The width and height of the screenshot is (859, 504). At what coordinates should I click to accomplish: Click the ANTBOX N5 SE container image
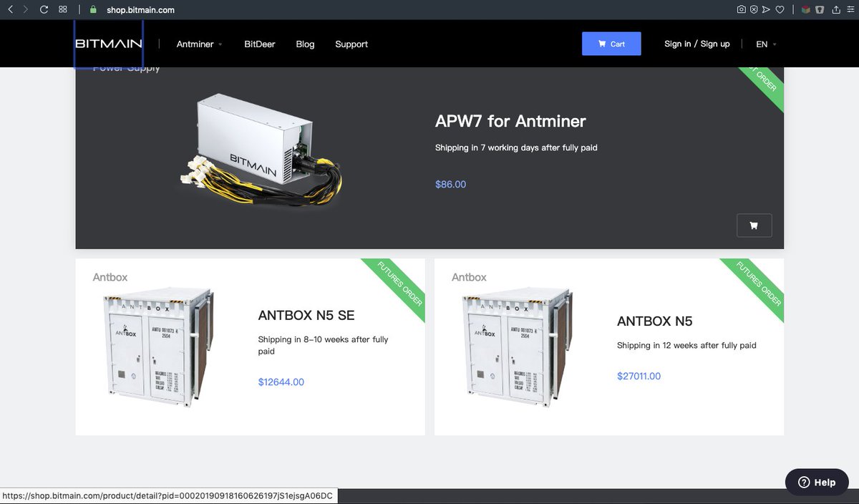pos(158,346)
